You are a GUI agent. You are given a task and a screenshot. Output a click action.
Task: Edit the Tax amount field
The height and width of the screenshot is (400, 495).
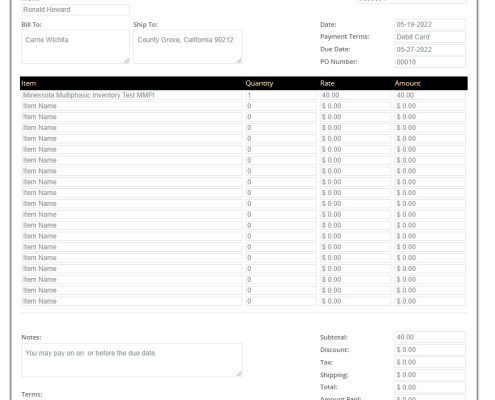[430, 362]
